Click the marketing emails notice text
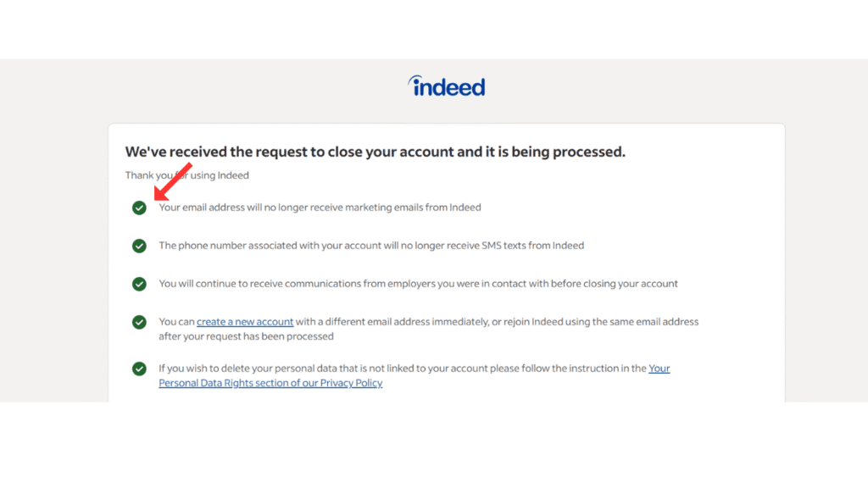 [320, 207]
